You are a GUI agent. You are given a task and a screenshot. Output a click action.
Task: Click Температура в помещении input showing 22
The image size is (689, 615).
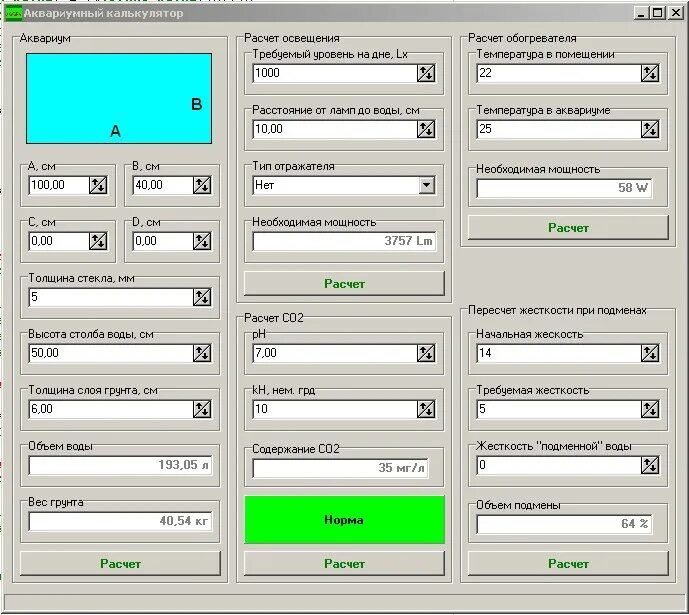pyautogui.click(x=559, y=73)
